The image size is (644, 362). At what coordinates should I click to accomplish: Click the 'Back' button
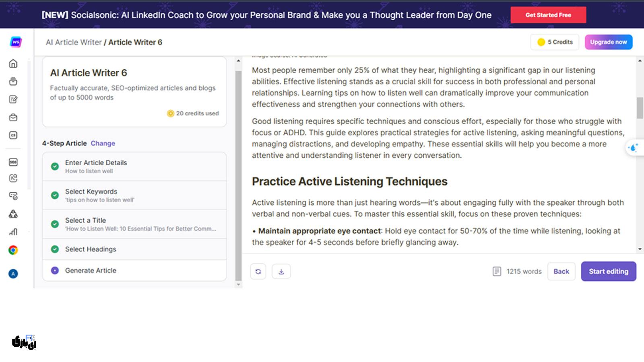[561, 271]
